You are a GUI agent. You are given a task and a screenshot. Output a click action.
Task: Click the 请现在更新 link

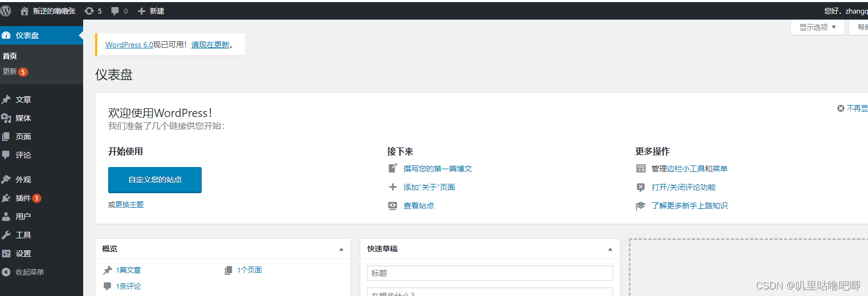pyautogui.click(x=210, y=45)
